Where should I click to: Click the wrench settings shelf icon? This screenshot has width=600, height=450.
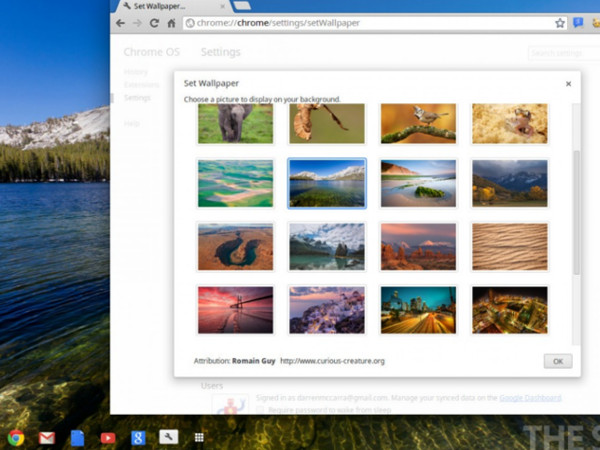tap(169, 437)
